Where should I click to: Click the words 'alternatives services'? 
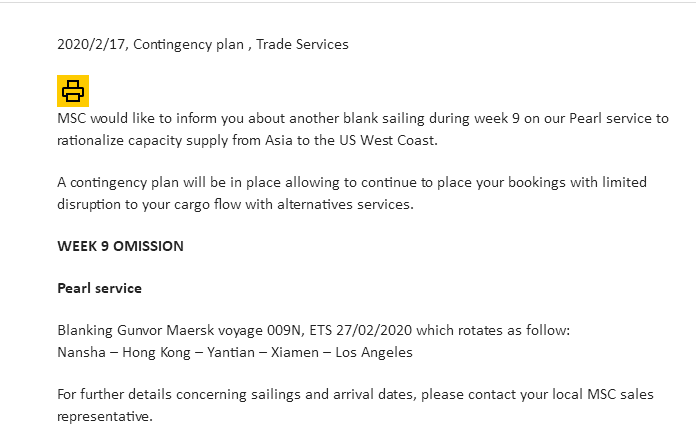click(x=344, y=204)
